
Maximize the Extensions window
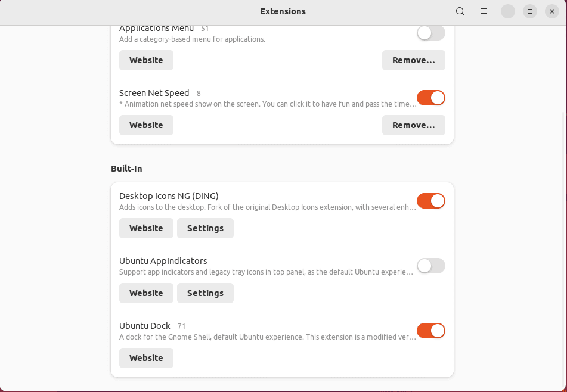[x=529, y=11]
